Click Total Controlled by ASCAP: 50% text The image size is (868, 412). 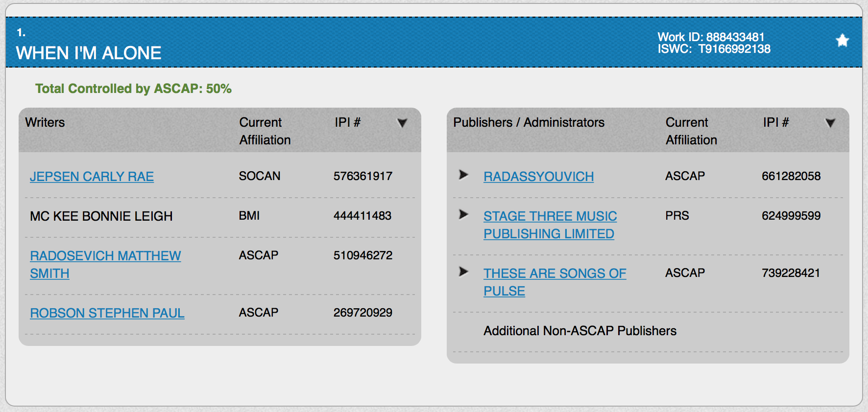pos(133,89)
